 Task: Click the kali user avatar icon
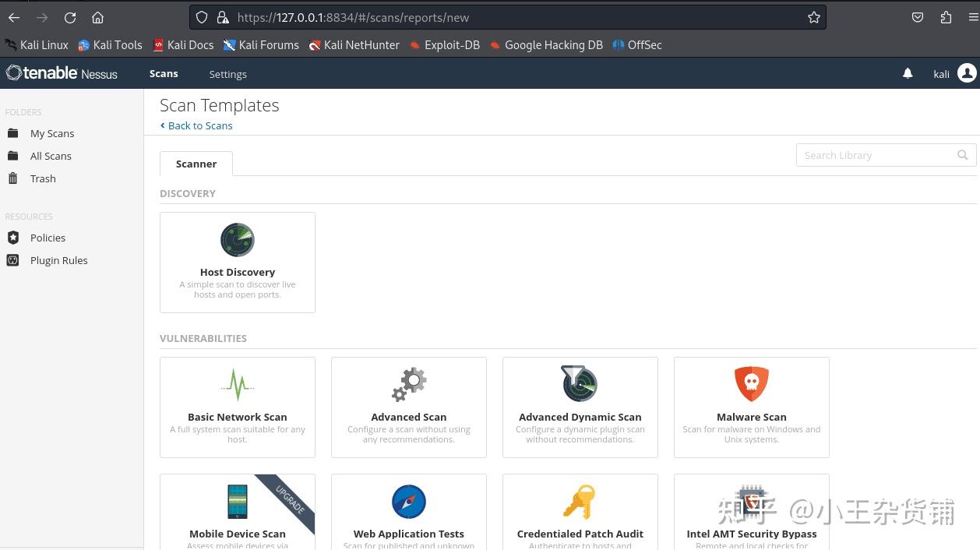click(x=967, y=73)
